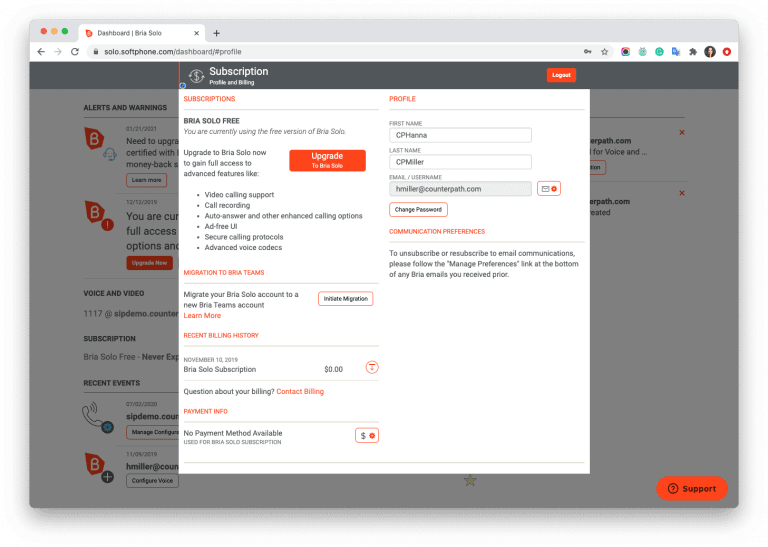768x547 pixels.
Task: Go back with browser back arrow
Action: [x=41, y=51]
